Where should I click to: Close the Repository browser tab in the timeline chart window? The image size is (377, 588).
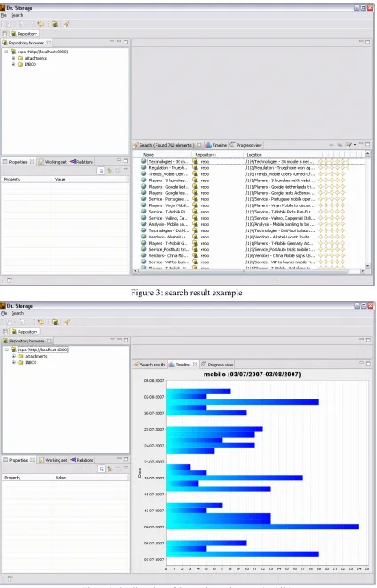pos(49,341)
